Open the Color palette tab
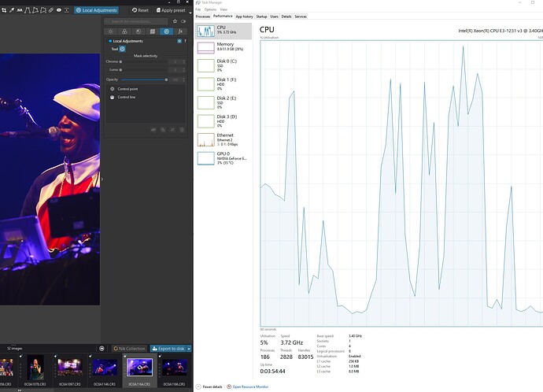Image resolution: width=543 pixels, height=392 pixels. (x=124, y=31)
